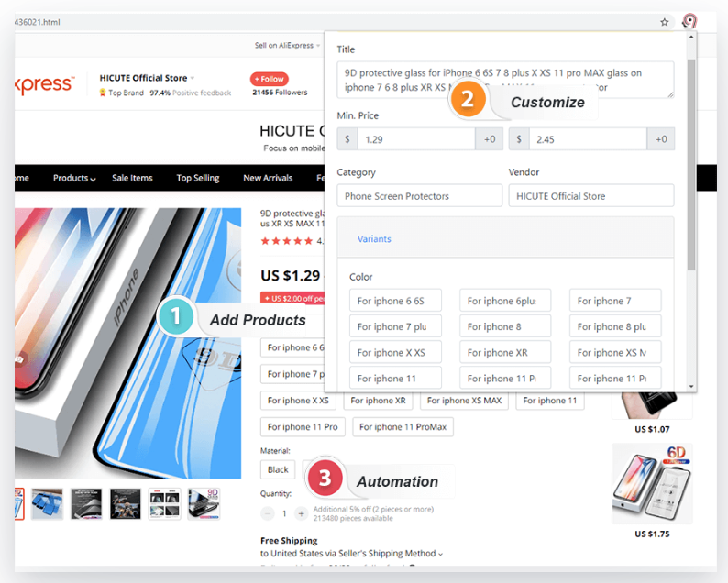This screenshot has width=728, height=583.
Task: Select popup variant For iphone XR
Action: pos(505,353)
